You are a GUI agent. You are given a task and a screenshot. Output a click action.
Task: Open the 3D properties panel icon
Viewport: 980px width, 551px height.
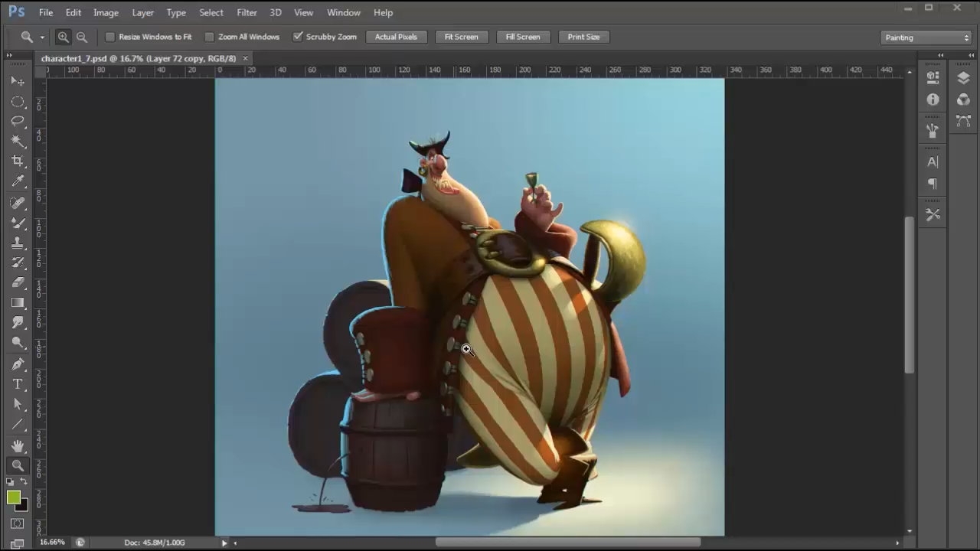tap(933, 78)
